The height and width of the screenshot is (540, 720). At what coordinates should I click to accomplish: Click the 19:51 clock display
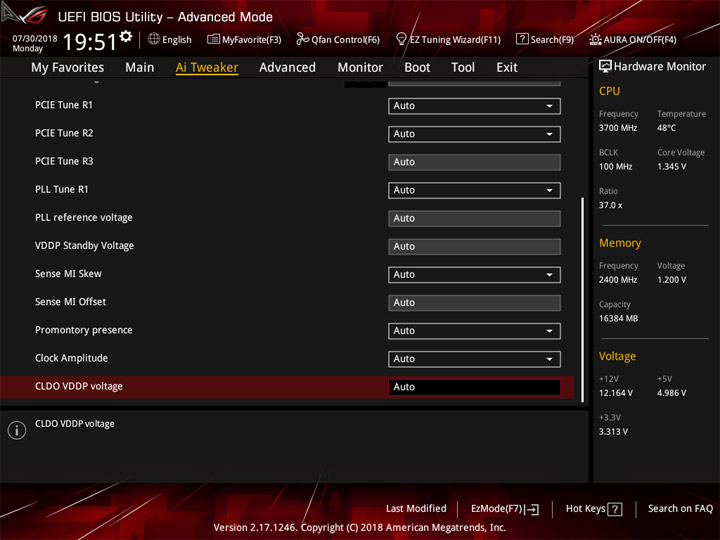pyautogui.click(x=90, y=42)
